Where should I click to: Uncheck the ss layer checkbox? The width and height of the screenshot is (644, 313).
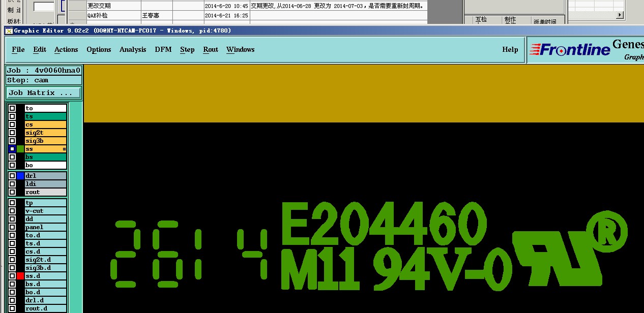pyautogui.click(x=12, y=149)
